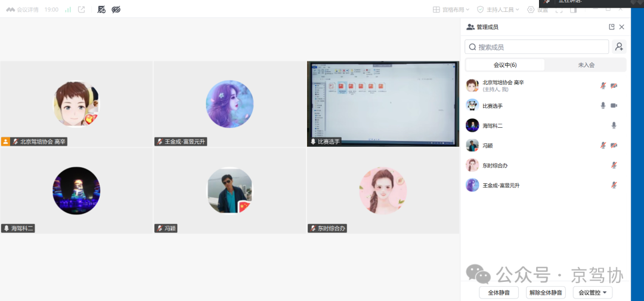Click muted mic icon on 东时综合办 tile label
The height and width of the screenshot is (301, 644).
pyautogui.click(x=313, y=228)
